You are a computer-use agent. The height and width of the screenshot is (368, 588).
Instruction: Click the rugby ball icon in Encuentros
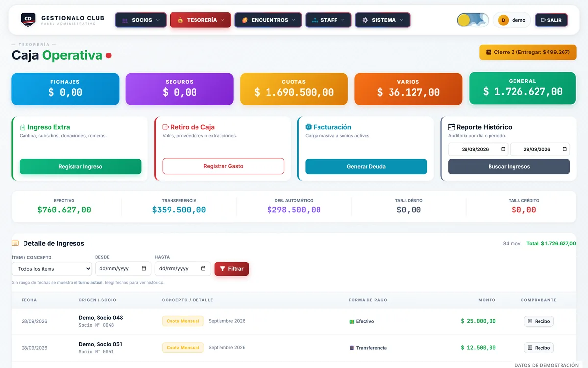[245, 20]
